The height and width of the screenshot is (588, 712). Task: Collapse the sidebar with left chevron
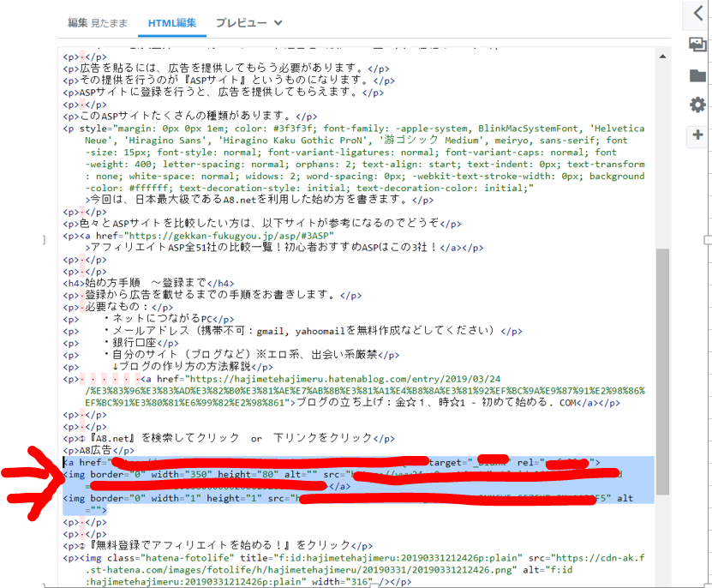[698, 13]
